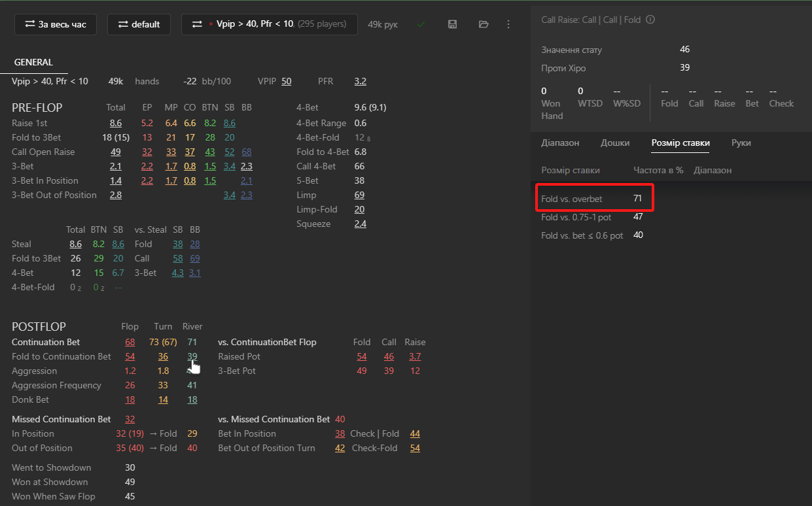Open the three-dot more options menu
The image size is (812, 506).
coord(508,24)
